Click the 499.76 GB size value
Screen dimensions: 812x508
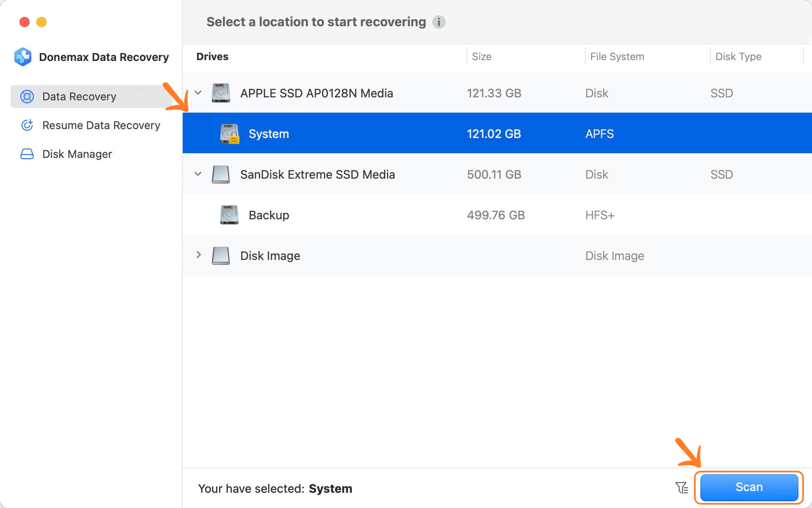tap(496, 215)
